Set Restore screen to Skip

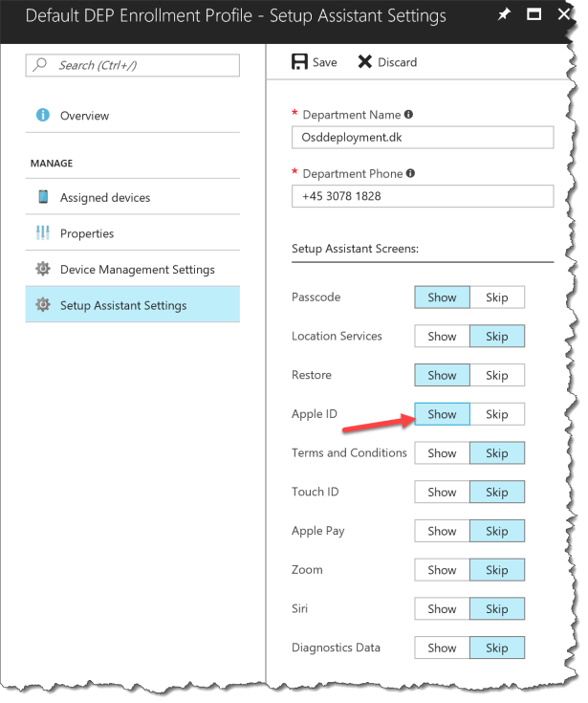click(497, 376)
